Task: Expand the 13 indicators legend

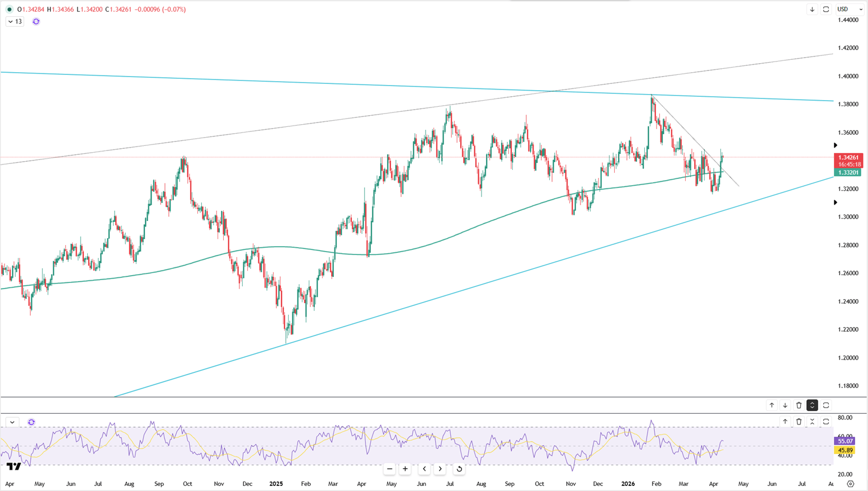Action: coord(15,21)
